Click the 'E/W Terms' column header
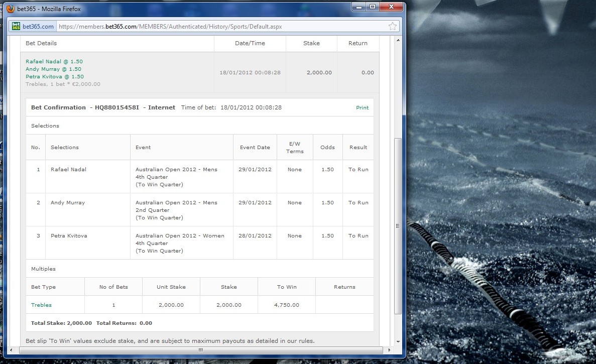 [295, 148]
